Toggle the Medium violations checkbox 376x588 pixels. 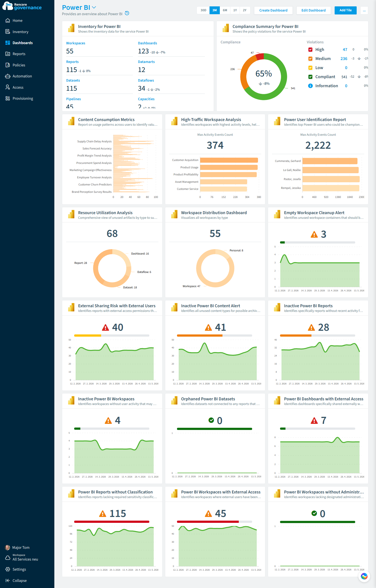tap(310, 59)
